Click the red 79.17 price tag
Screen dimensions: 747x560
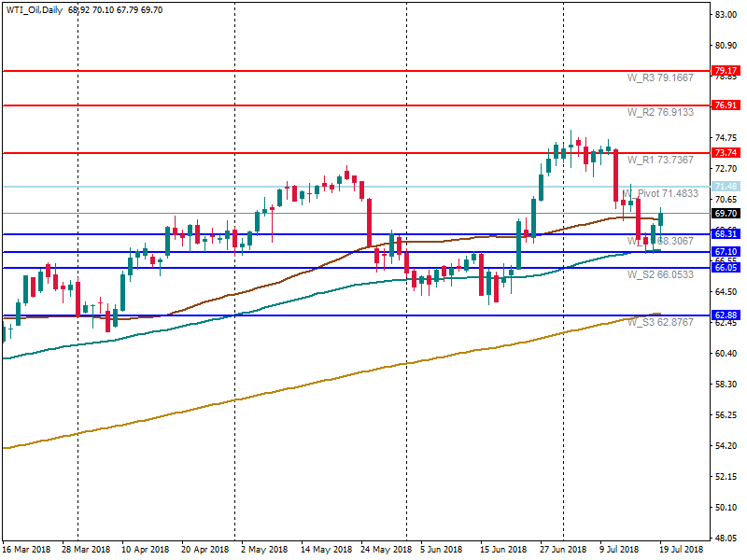tap(726, 71)
